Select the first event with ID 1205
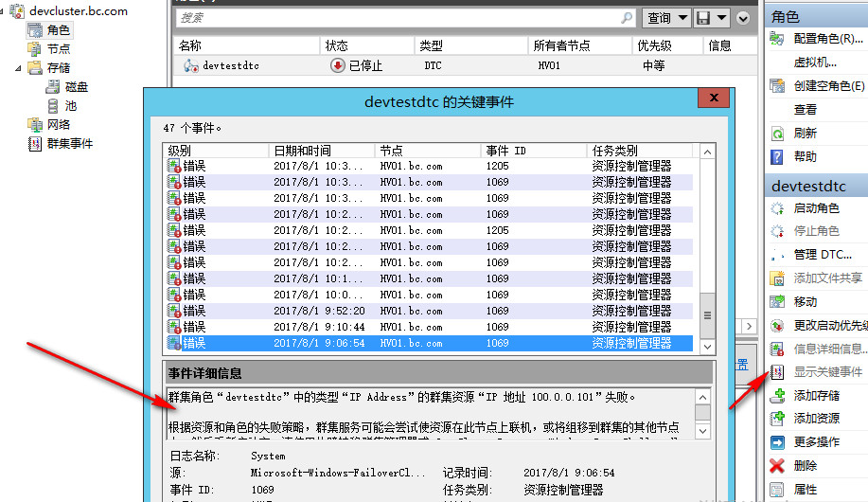Screen dimensions: 868x502 [x=429, y=166]
